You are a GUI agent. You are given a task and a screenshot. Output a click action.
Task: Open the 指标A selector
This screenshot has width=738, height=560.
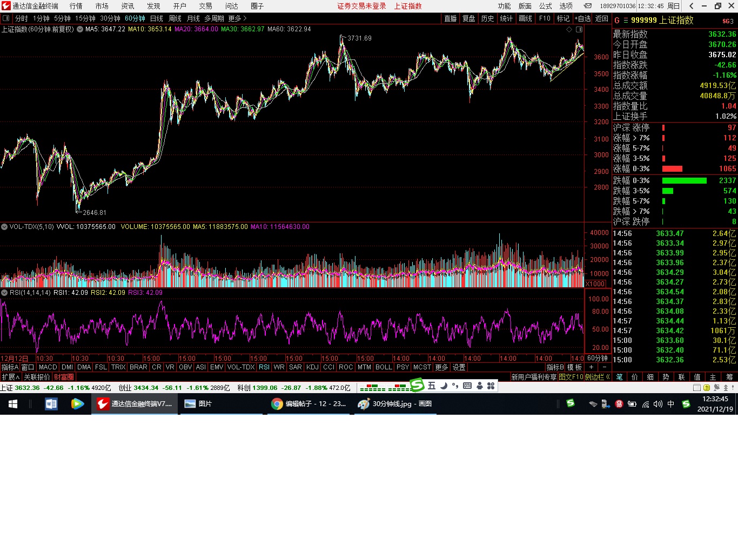click(x=10, y=367)
